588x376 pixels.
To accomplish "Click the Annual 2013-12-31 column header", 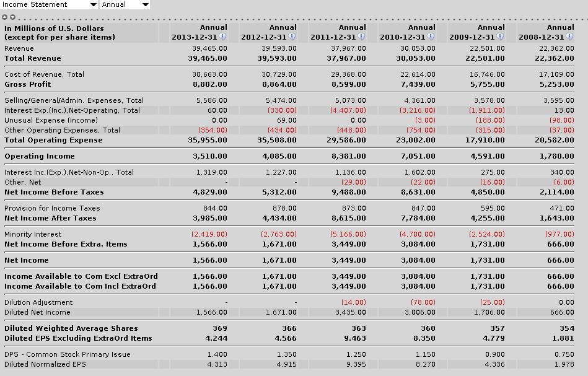I will (200, 32).
